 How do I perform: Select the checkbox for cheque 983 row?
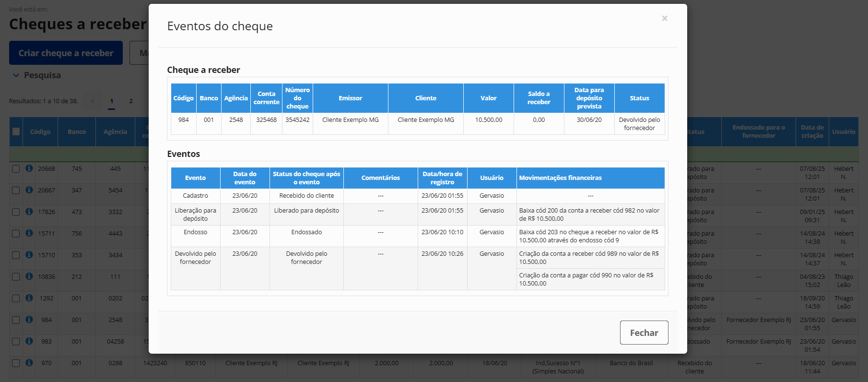pyautogui.click(x=16, y=342)
